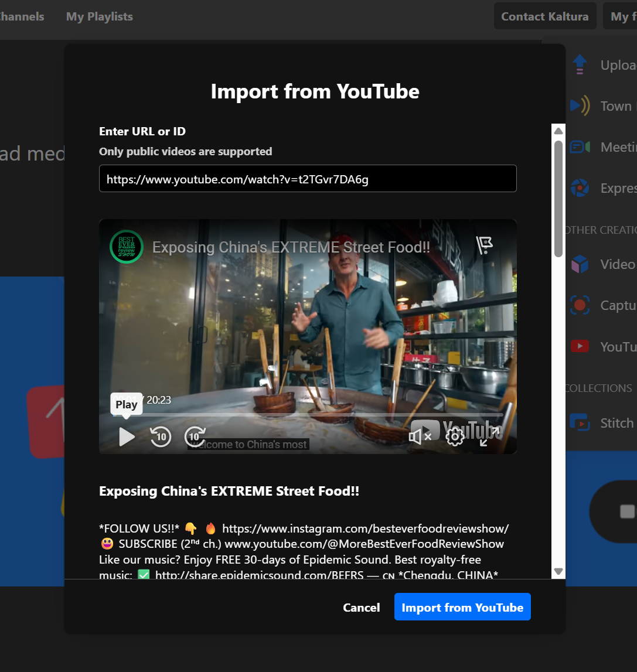Click the Best Ever Food Review channel avatar
The image size is (637, 672).
(127, 247)
